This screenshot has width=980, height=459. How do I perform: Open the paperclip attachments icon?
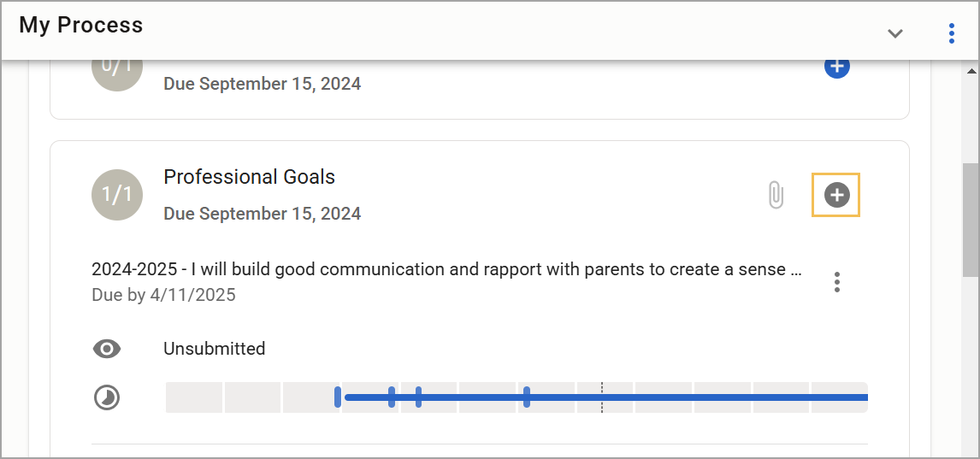pyautogui.click(x=776, y=195)
